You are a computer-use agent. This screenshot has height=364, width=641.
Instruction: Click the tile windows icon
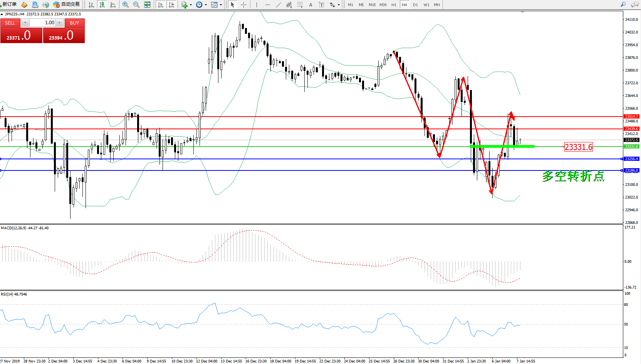coord(147,5)
